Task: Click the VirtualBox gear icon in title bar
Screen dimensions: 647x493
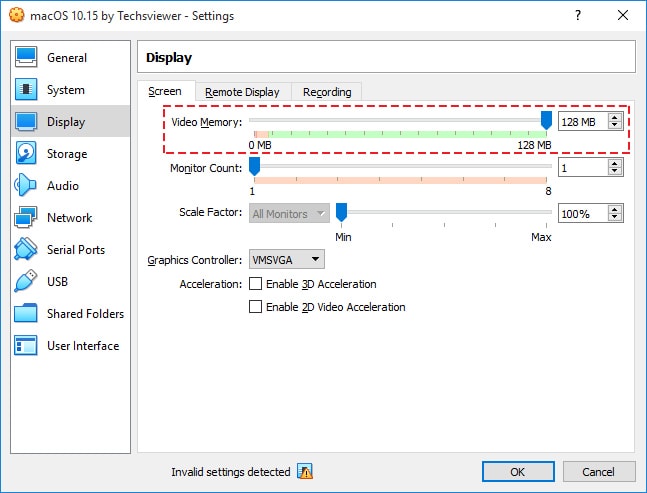Action: pyautogui.click(x=17, y=15)
